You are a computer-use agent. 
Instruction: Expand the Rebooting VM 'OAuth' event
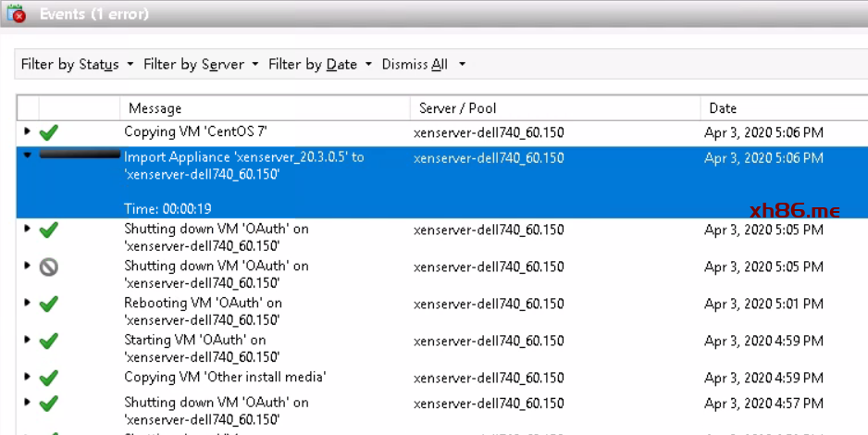27,303
